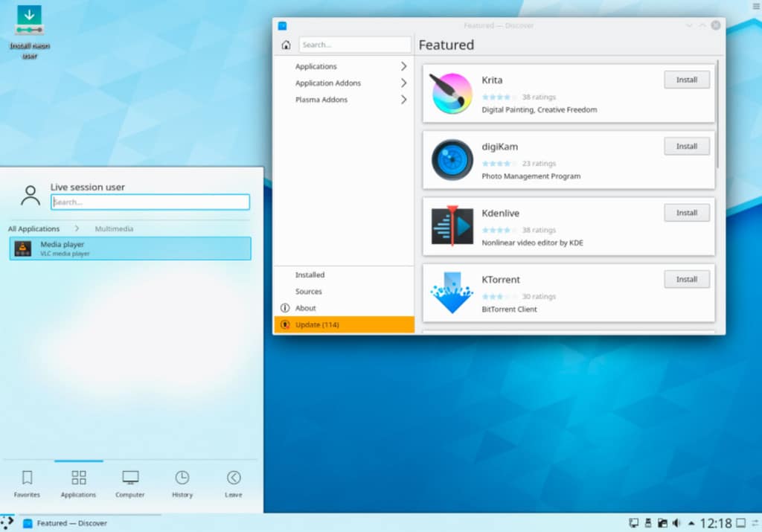Select 'Digital Painting, Creative Freedom' text
This screenshot has height=532, width=762.
(540, 110)
